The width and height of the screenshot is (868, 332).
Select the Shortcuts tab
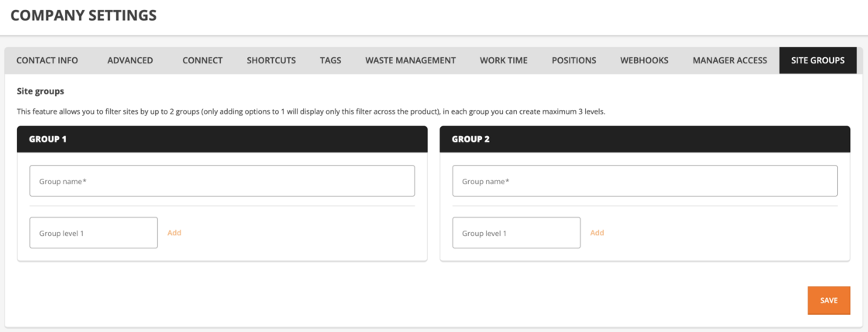pos(271,61)
